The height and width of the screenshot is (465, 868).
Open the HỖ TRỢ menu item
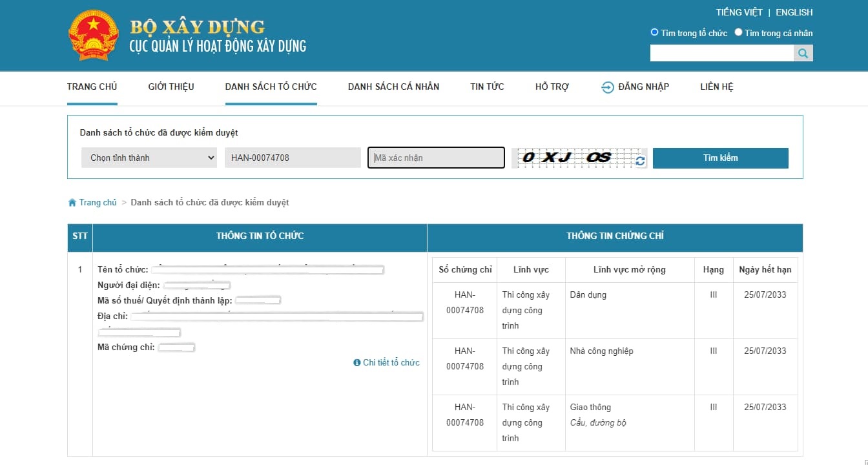(x=552, y=87)
